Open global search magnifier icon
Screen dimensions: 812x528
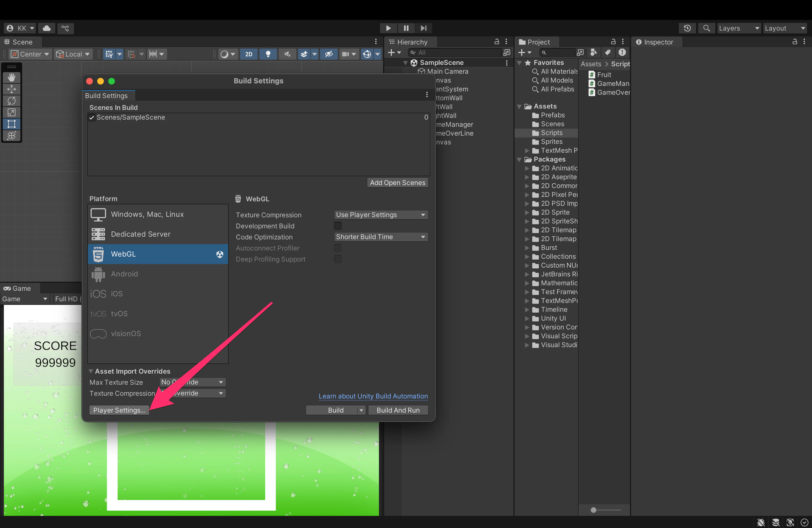tap(706, 28)
